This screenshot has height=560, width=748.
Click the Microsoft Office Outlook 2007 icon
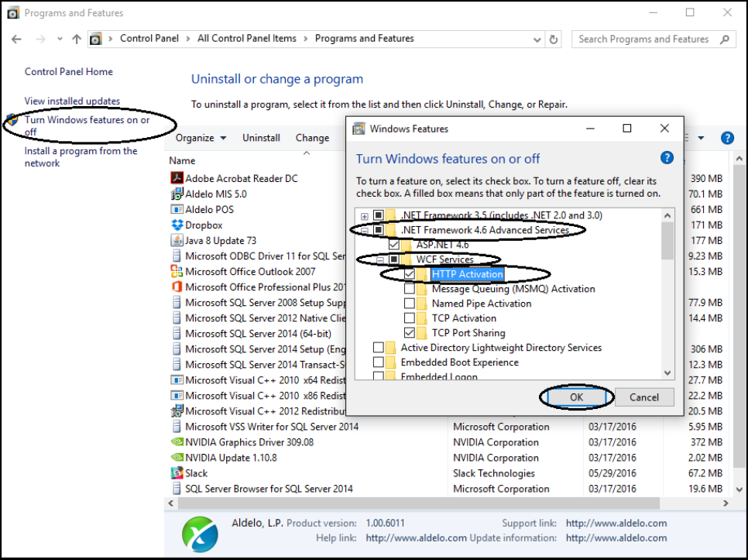pyautogui.click(x=177, y=271)
